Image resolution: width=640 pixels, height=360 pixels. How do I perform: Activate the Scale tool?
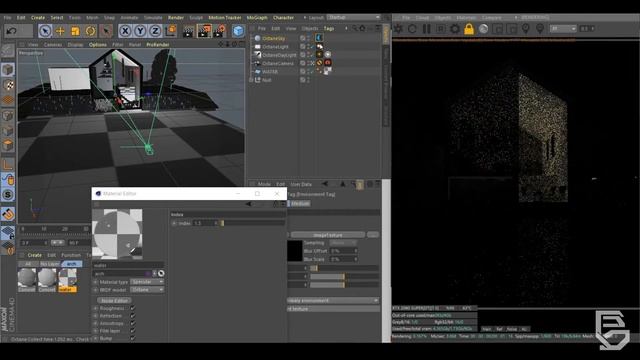(75, 31)
